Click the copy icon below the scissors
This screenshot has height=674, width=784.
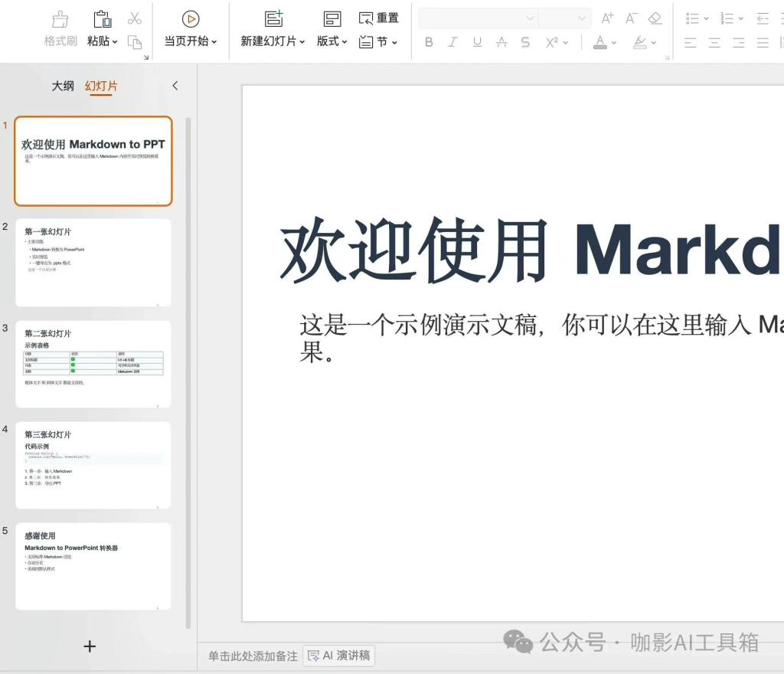coord(135,42)
